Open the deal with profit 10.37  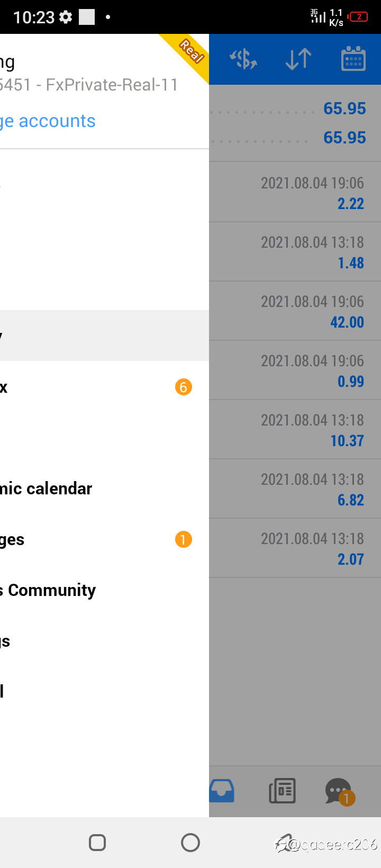[295, 429]
